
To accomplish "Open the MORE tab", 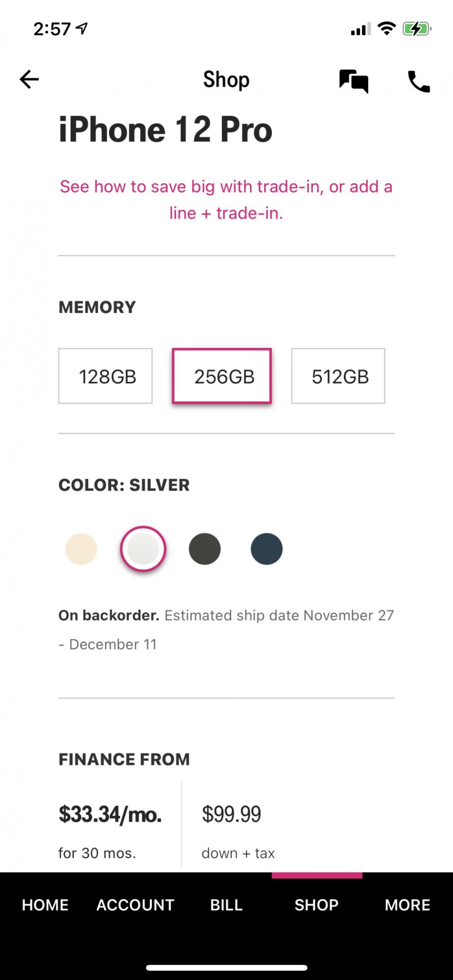I will click(407, 905).
